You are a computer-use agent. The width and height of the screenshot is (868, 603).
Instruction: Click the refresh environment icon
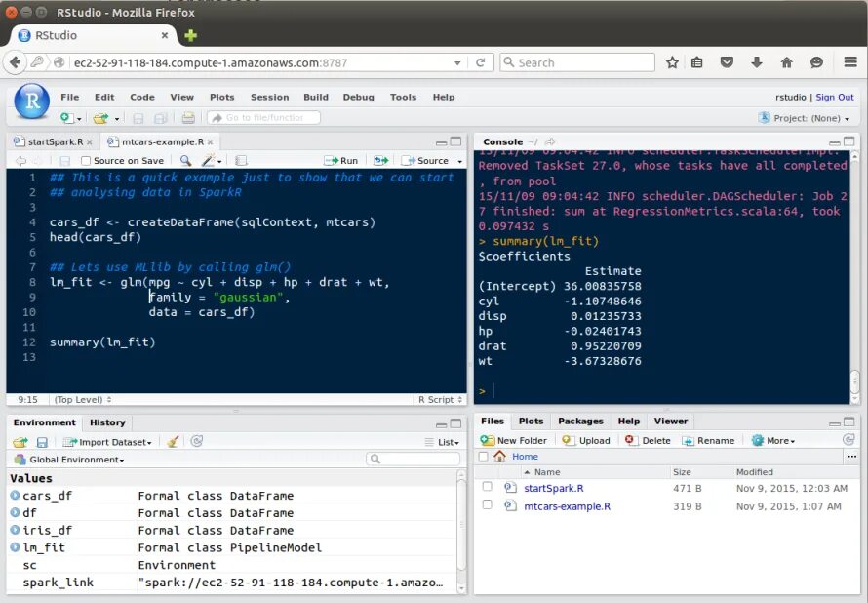196,441
